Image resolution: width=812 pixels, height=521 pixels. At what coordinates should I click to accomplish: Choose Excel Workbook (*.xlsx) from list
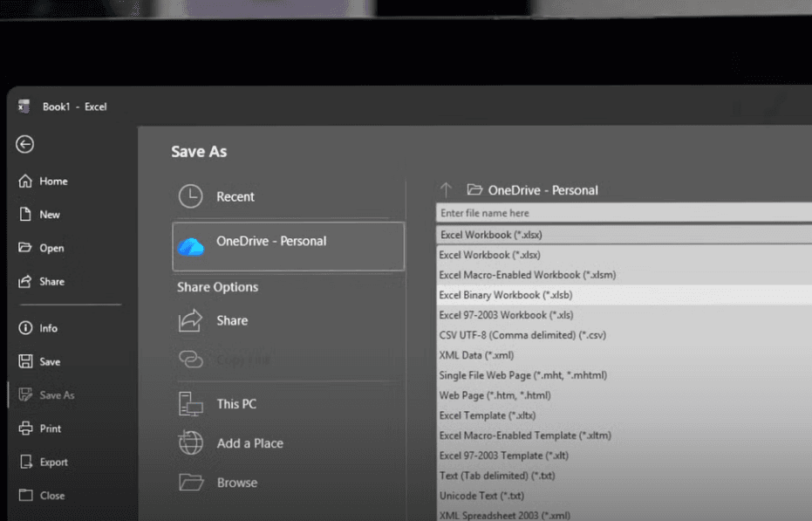point(624,255)
